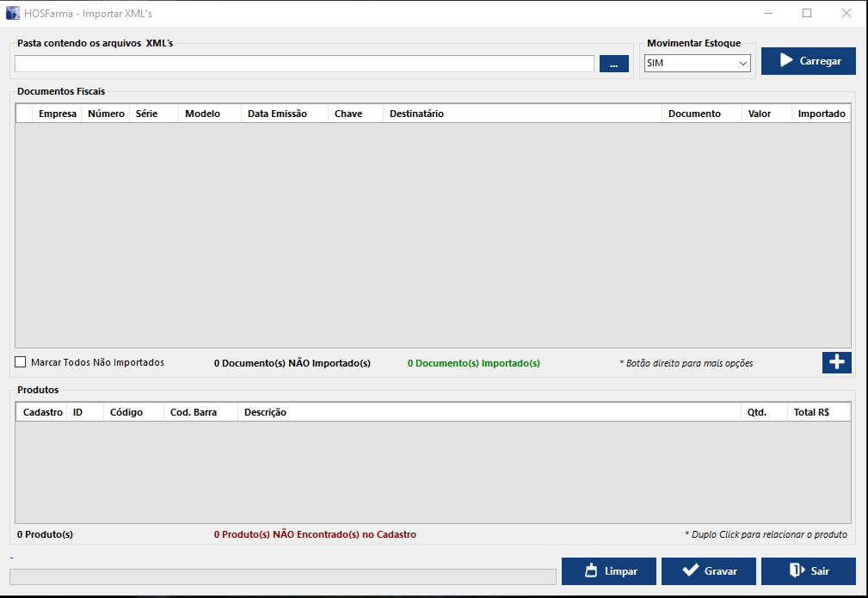Sort documents by Número column header
The width and height of the screenshot is (868, 598).
click(106, 114)
